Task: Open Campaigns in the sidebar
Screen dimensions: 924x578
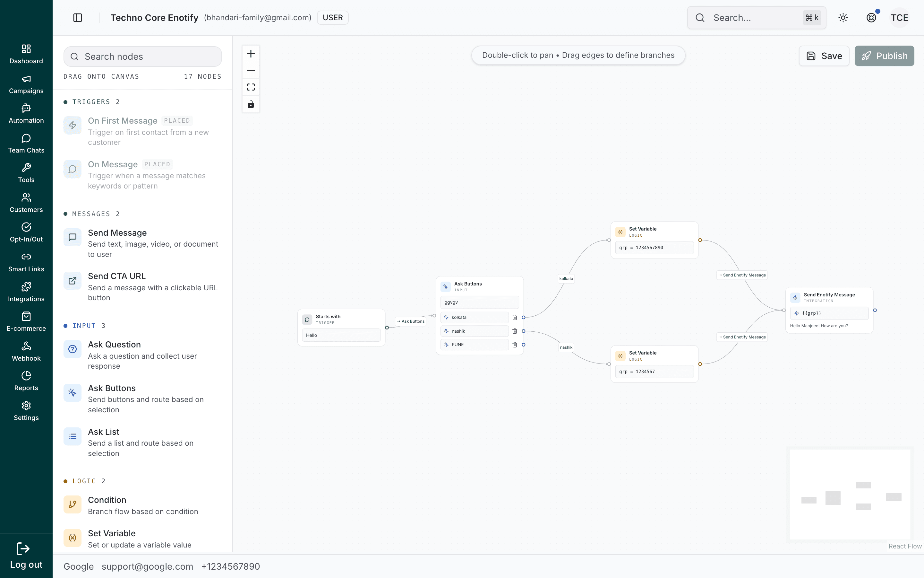Action: [26, 84]
